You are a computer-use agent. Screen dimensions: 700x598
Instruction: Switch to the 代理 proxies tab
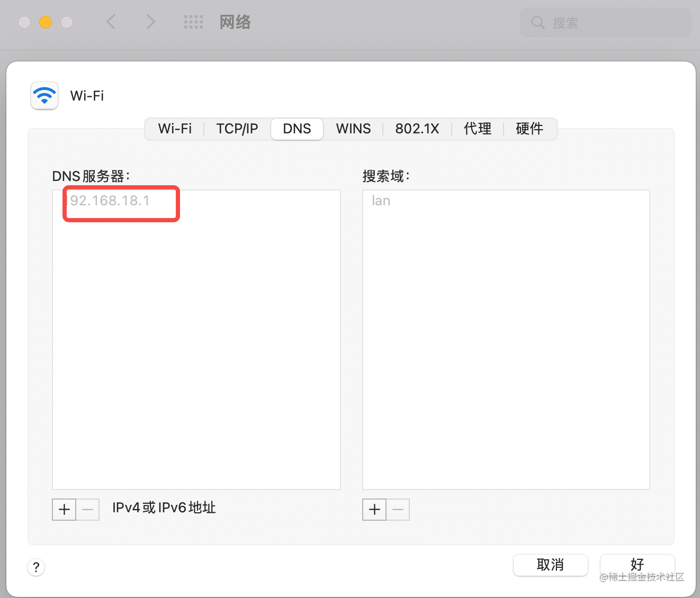pyautogui.click(x=478, y=129)
